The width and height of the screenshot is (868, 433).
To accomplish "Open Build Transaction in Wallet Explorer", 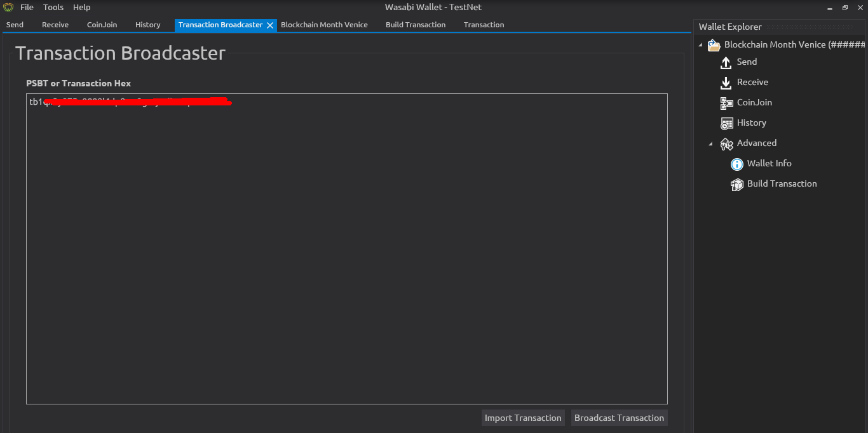I will [782, 183].
